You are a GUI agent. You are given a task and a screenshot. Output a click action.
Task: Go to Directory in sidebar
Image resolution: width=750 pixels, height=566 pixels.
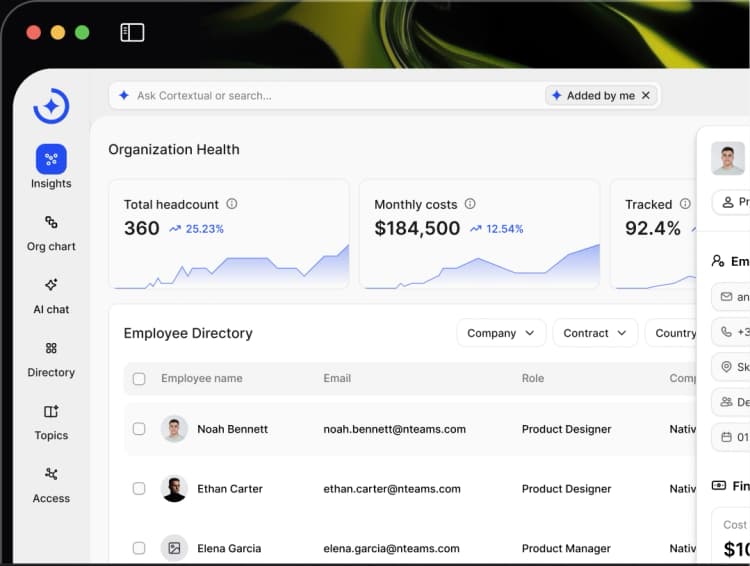pos(51,360)
